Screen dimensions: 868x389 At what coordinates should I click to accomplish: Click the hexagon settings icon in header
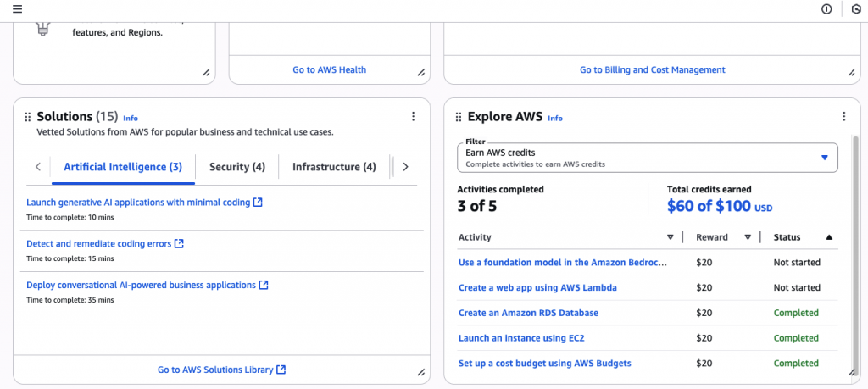pos(855,9)
